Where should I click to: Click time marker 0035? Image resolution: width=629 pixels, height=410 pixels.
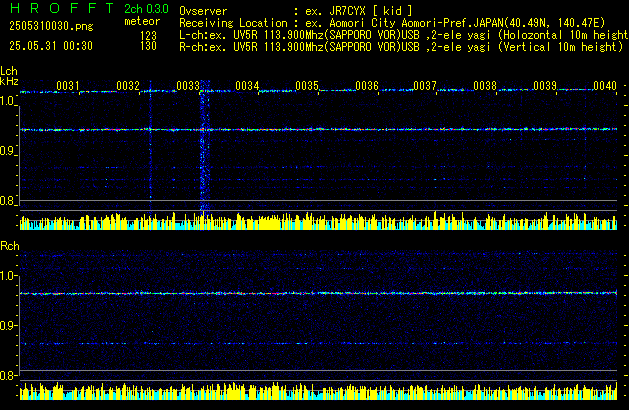pos(307,86)
